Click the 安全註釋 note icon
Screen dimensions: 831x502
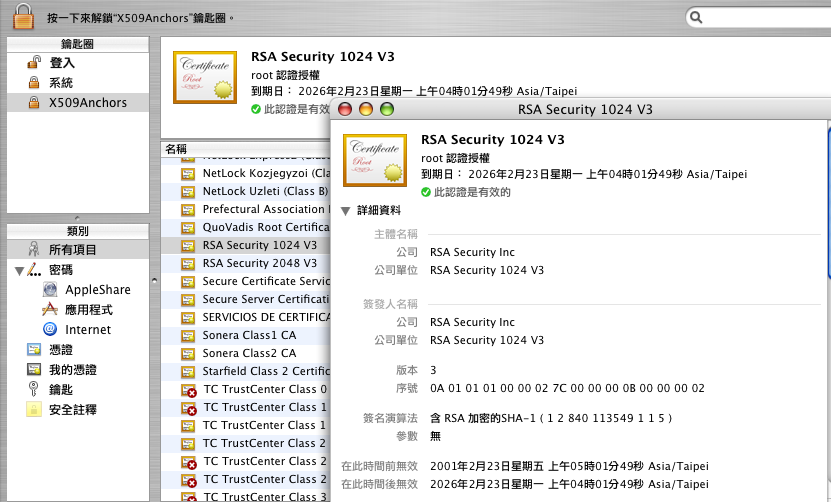pos(33,409)
